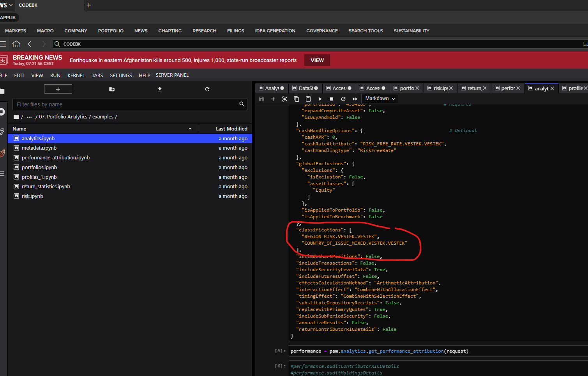Select analytics.ipynb in file list

[130, 138]
